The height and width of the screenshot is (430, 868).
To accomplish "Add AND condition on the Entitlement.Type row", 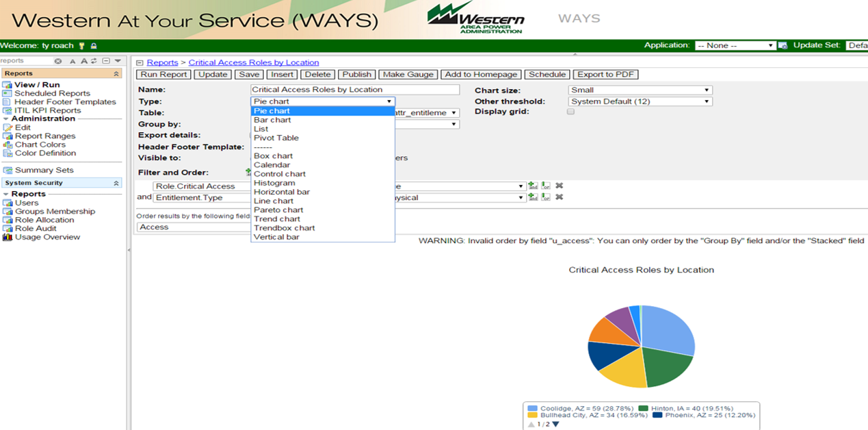I will tap(533, 197).
